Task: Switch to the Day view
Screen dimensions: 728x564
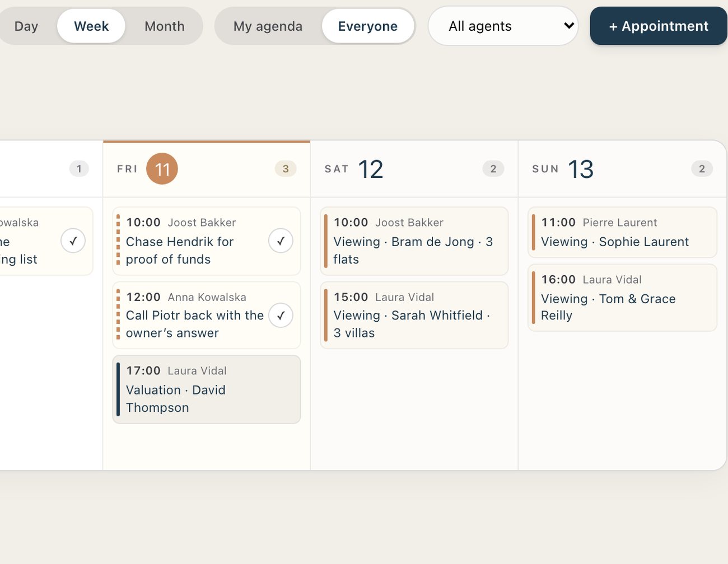Action: tap(26, 26)
